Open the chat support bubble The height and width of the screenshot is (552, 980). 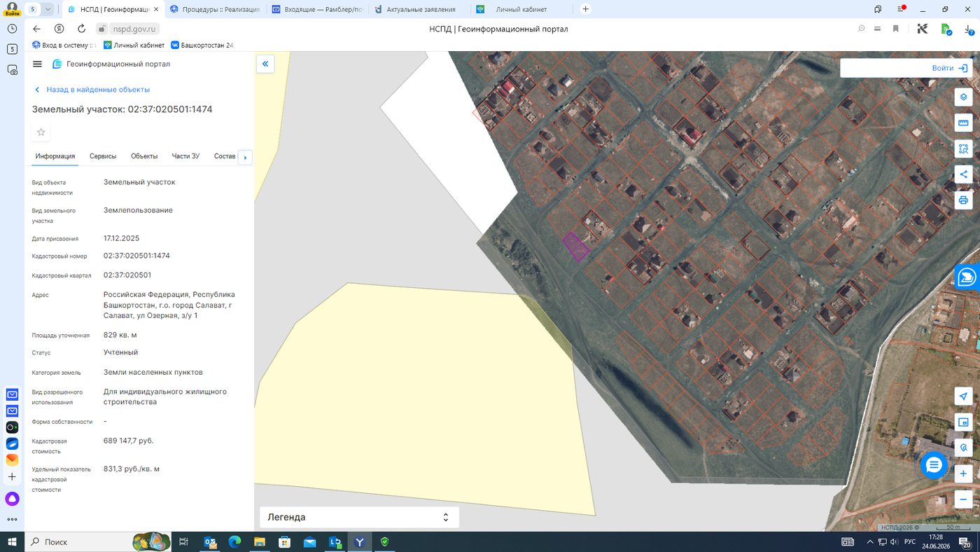tap(934, 465)
